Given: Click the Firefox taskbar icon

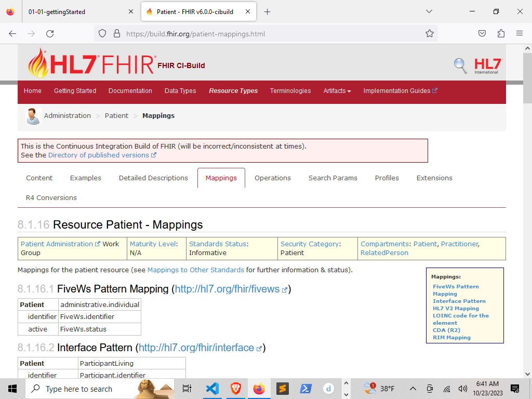Looking at the screenshot, I should point(259,389).
